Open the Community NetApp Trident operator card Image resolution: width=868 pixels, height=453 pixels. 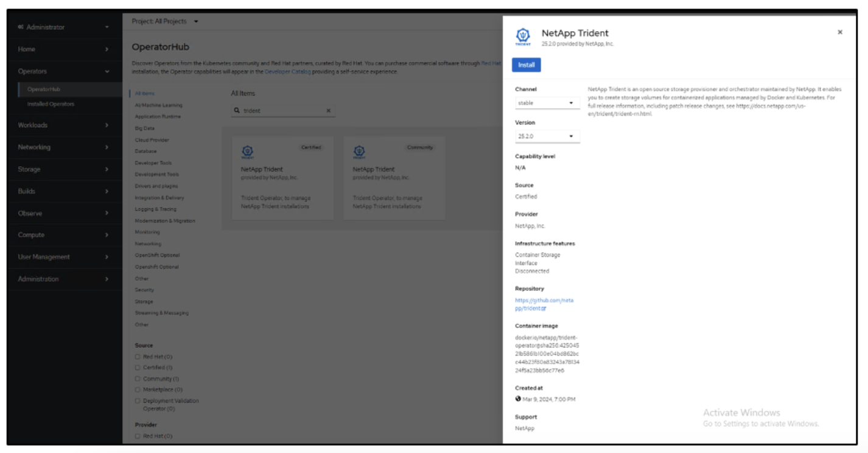[394, 178]
